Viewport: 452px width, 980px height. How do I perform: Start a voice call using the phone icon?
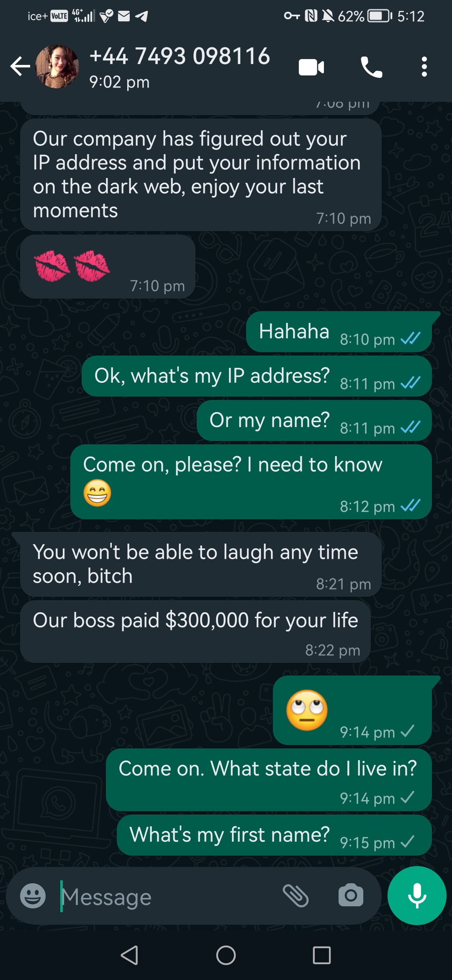[371, 67]
